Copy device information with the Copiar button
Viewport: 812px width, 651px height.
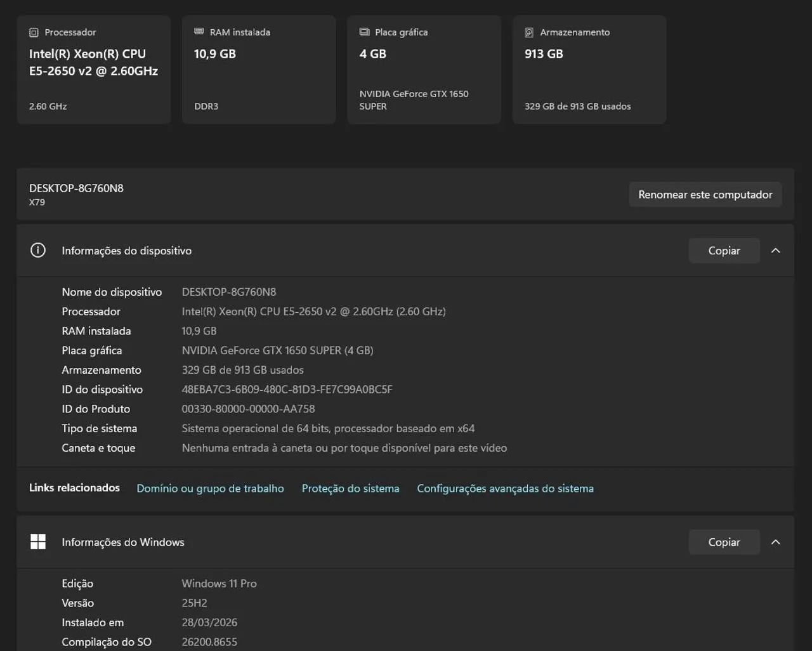click(724, 251)
